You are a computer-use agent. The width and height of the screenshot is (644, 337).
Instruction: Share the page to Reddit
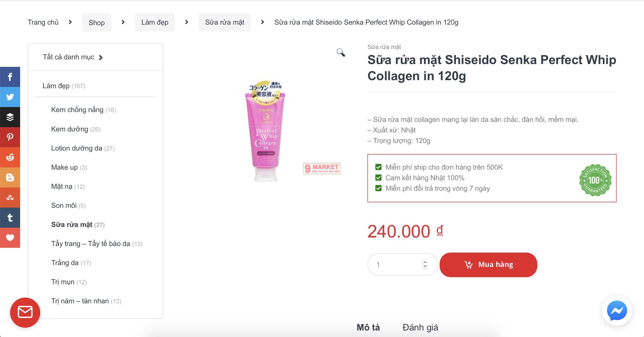coord(10,157)
